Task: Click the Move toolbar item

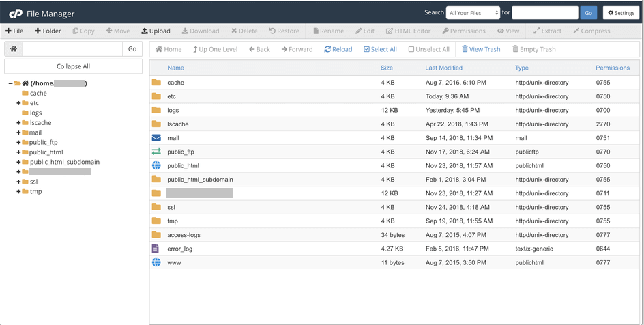Action: click(118, 31)
